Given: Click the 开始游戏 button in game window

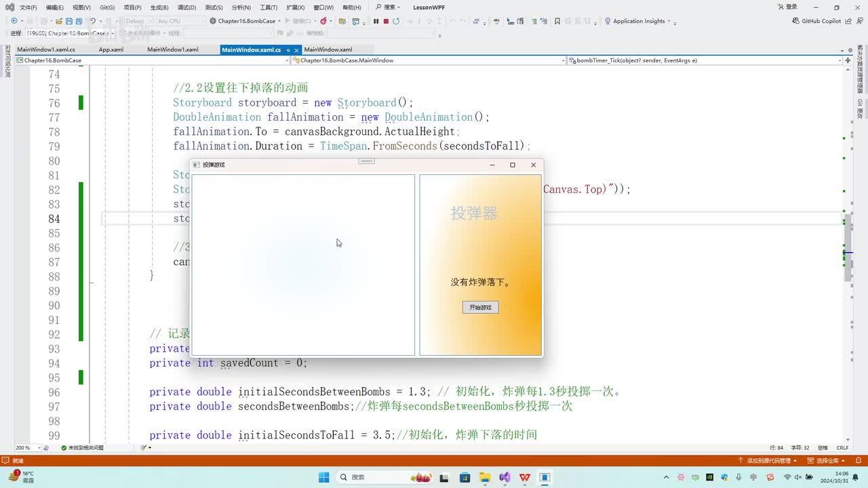Looking at the screenshot, I should coord(481,308).
